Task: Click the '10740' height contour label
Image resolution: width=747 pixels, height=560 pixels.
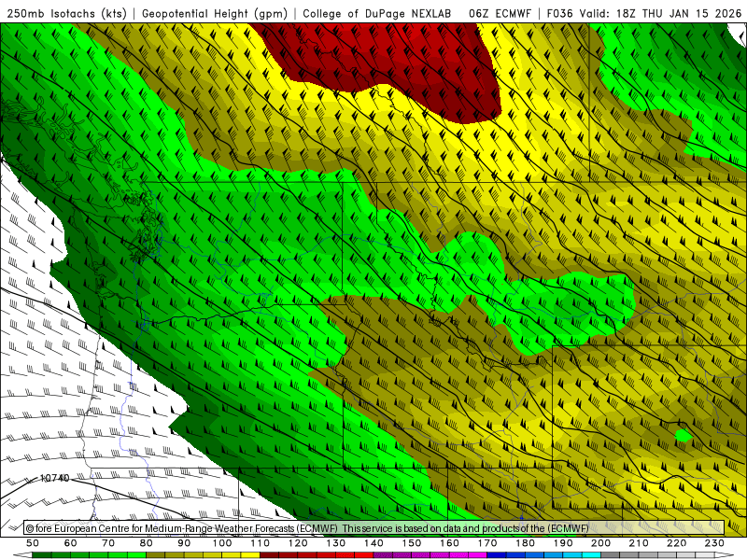Action: (x=54, y=478)
